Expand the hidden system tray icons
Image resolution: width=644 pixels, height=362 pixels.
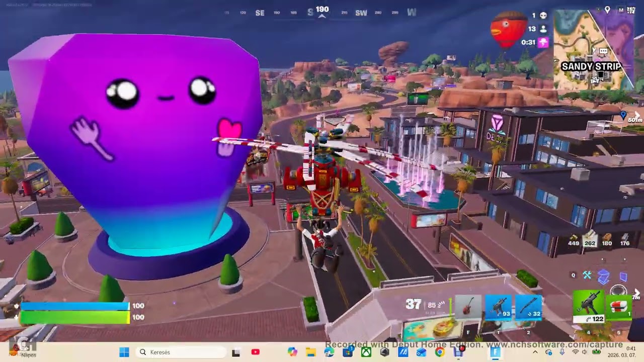click(x=535, y=352)
